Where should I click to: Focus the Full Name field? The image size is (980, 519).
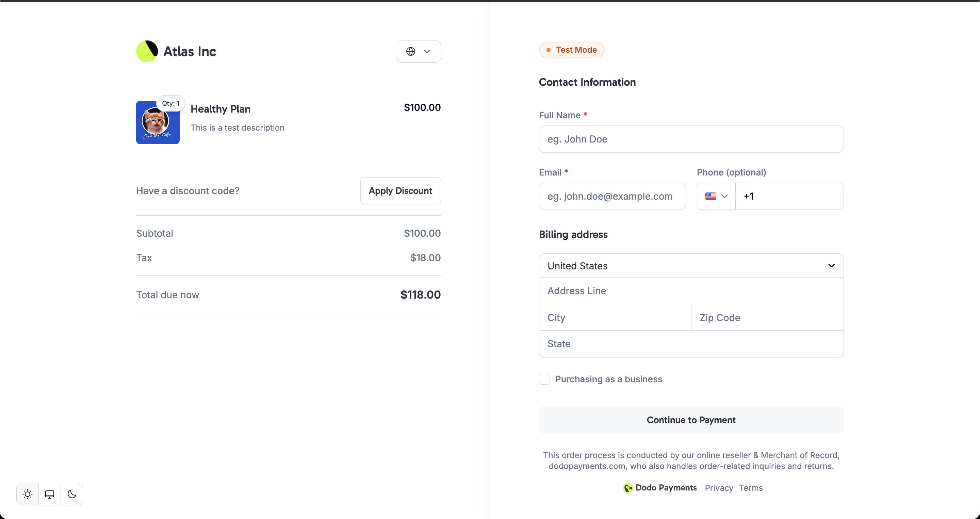coord(691,139)
